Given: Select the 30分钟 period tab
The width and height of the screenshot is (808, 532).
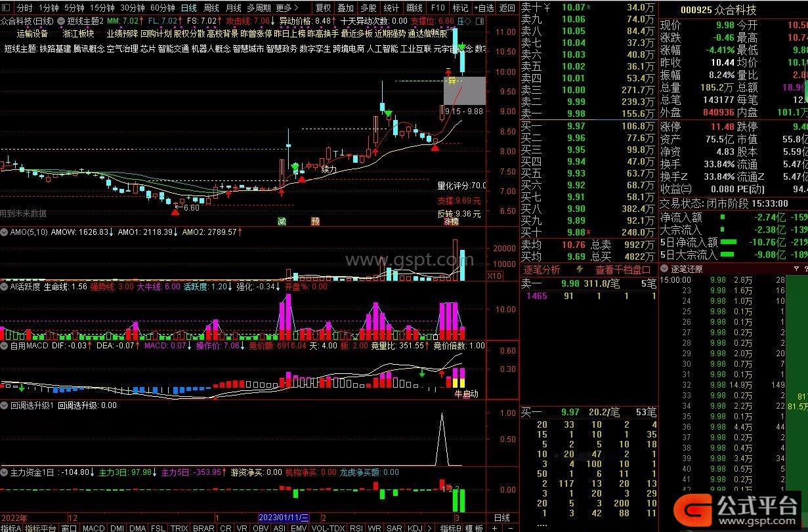Looking at the screenshot, I should (x=133, y=8).
